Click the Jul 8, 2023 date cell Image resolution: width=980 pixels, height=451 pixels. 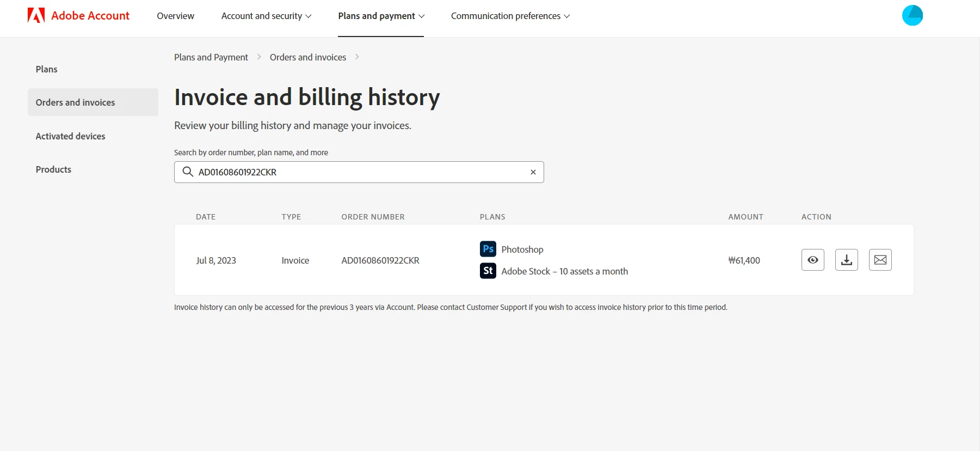click(216, 260)
